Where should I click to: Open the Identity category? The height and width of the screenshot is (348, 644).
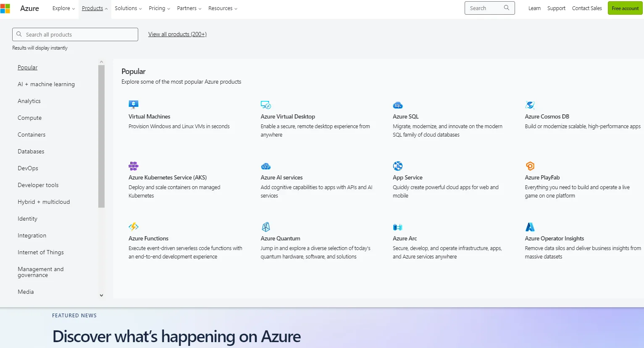(x=27, y=219)
